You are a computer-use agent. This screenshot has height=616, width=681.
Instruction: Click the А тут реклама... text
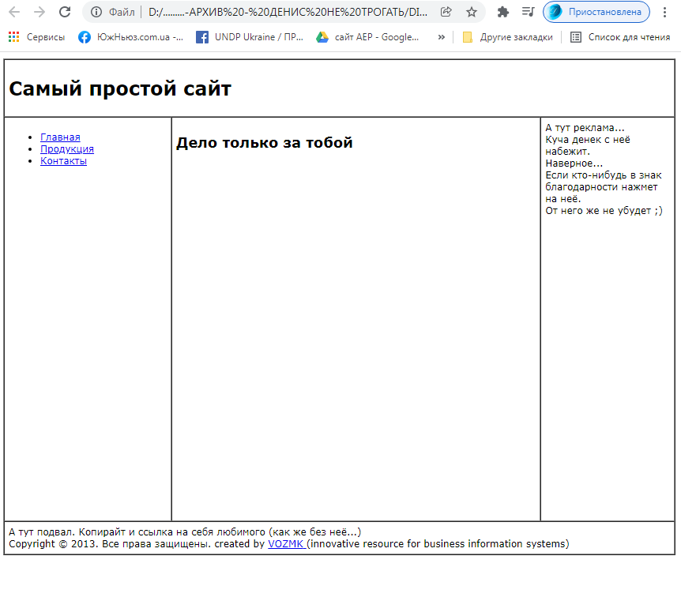point(585,128)
